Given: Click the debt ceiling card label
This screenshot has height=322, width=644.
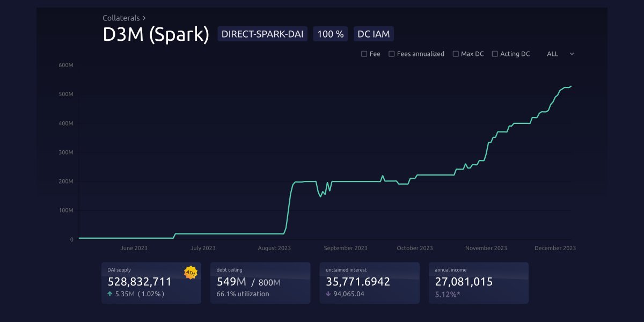Looking at the screenshot, I should pos(229,270).
